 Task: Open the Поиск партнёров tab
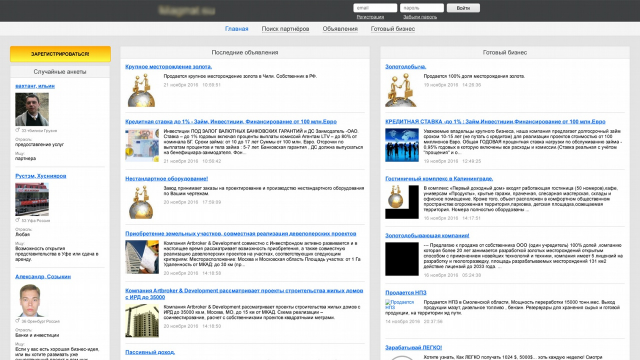(x=285, y=29)
